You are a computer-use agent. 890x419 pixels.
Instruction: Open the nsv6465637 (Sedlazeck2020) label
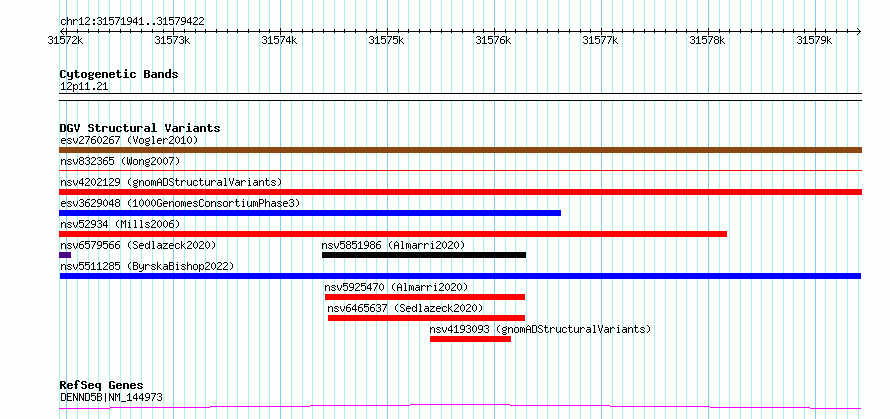pos(405,308)
